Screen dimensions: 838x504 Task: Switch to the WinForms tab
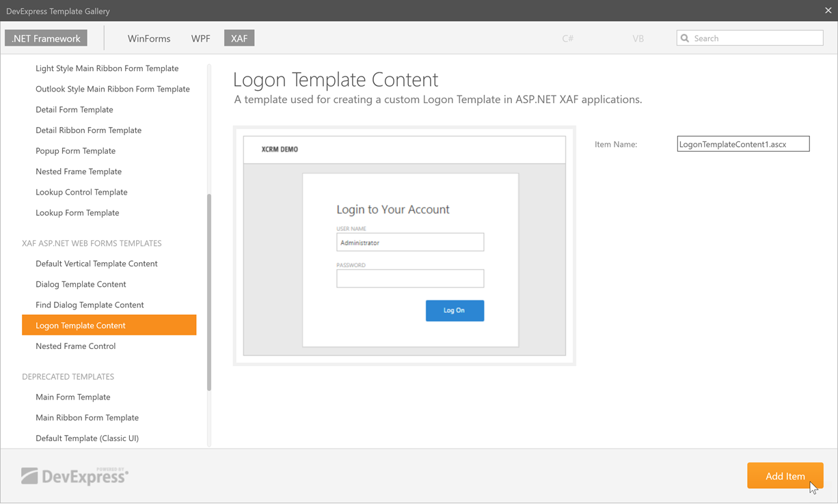click(149, 38)
